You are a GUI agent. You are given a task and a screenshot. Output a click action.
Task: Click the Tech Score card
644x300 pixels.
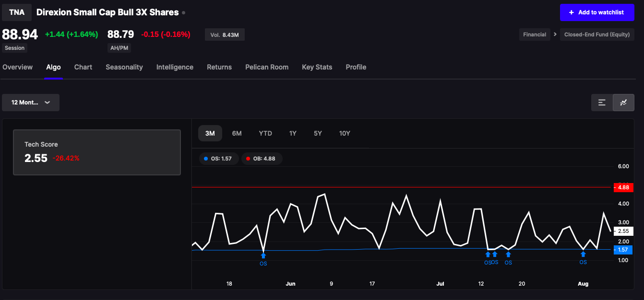(x=97, y=152)
